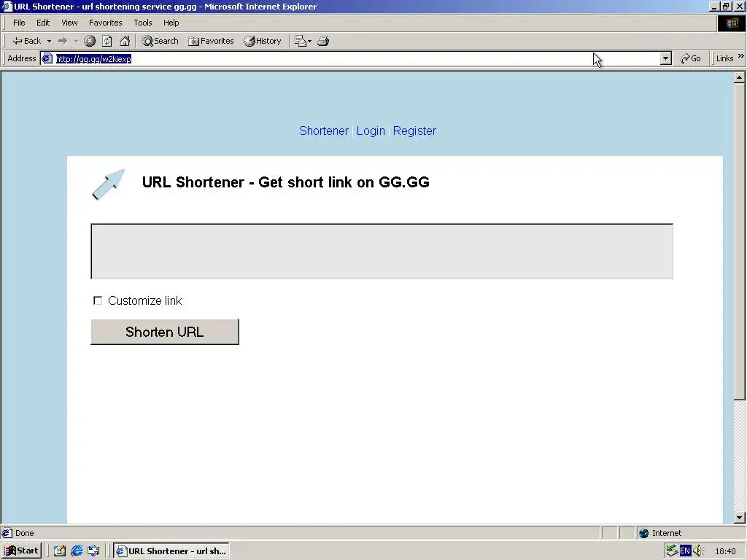747x560 pixels.
Task: Open the Shortener link
Action: click(323, 131)
